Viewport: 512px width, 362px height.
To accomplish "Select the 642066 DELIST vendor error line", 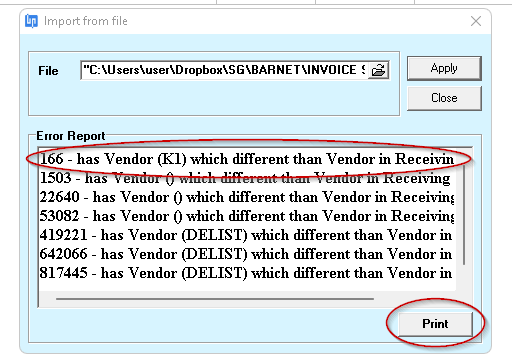I will click(247, 254).
